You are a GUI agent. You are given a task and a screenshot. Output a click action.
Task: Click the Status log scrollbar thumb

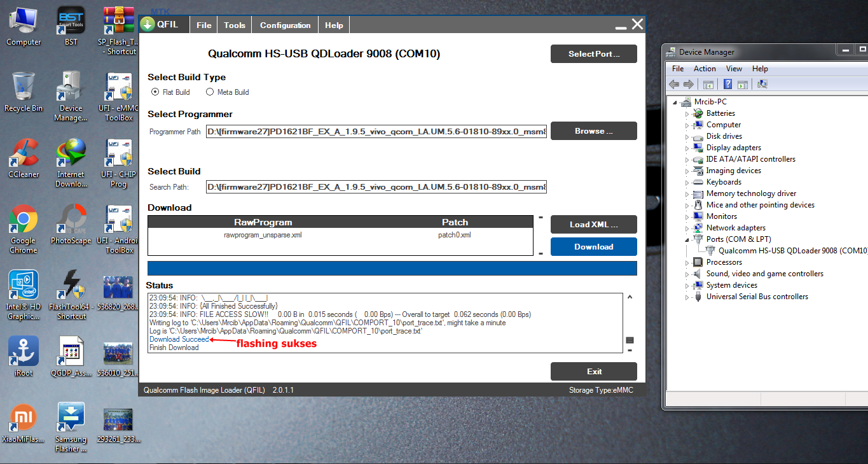tap(630, 341)
